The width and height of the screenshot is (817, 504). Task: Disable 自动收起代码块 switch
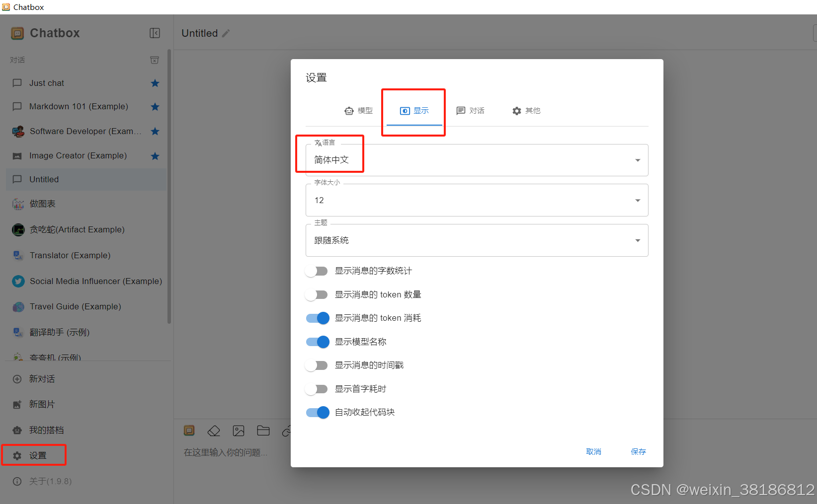pyautogui.click(x=317, y=413)
